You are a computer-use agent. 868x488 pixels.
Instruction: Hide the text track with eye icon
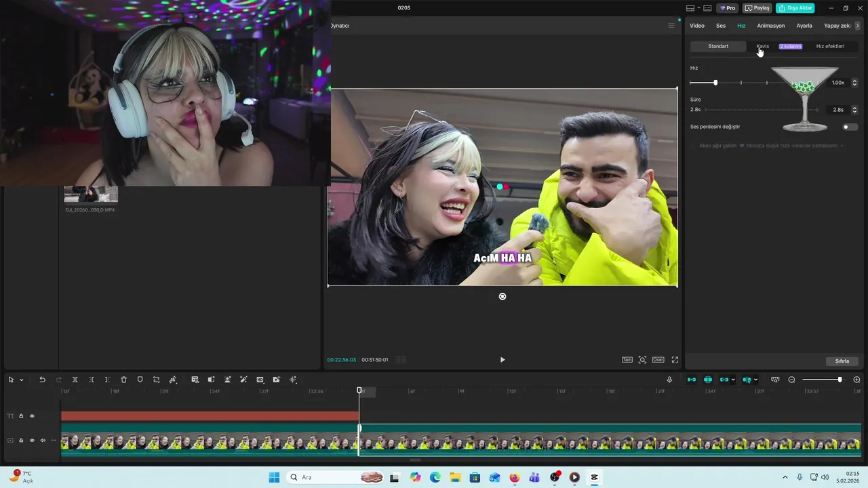[32, 416]
